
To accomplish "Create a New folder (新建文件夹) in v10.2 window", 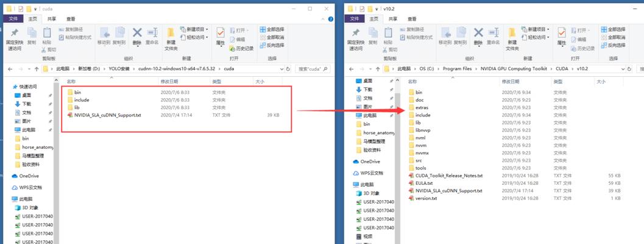I will (512, 39).
